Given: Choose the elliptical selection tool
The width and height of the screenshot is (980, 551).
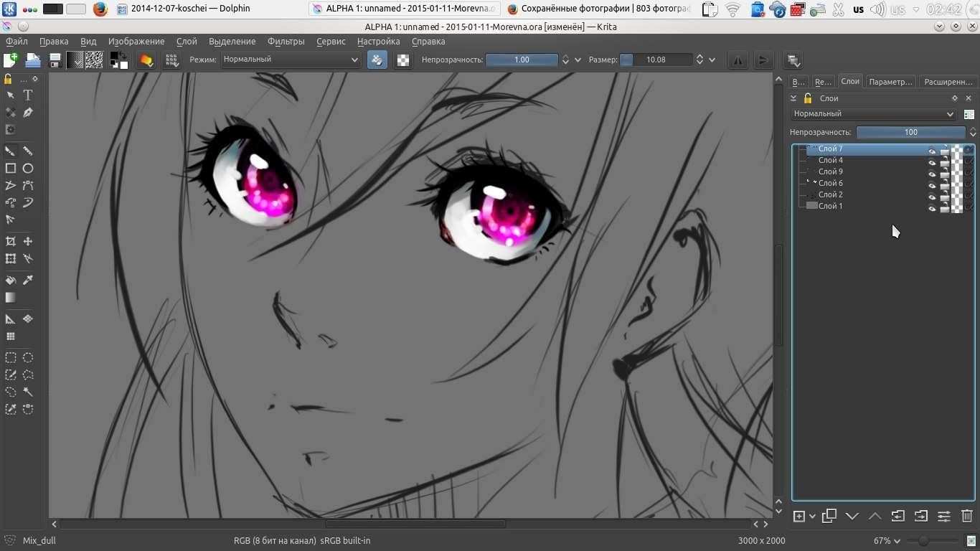Looking at the screenshot, I should tap(28, 358).
